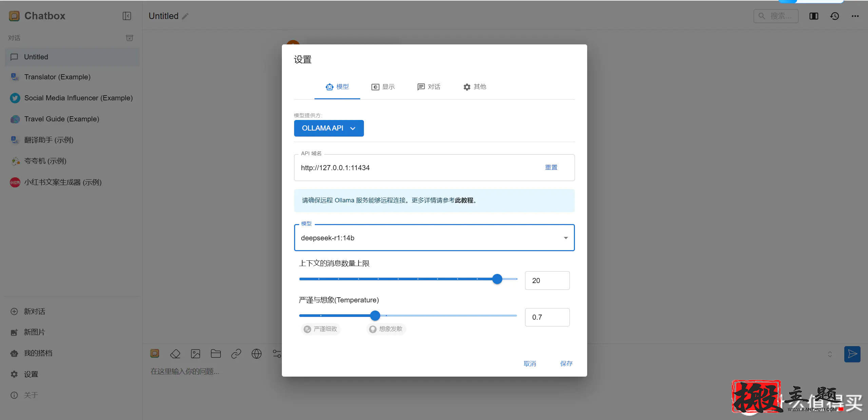Image resolution: width=868 pixels, height=420 pixels.
Task: Open the image attachment icon
Action: [x=195, y=354]
